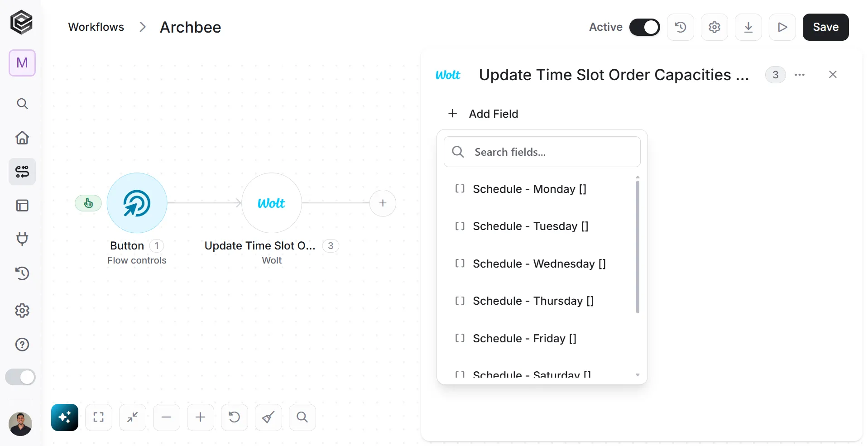
Task: Run the workflow with the play icon
Action: (782, 27)
